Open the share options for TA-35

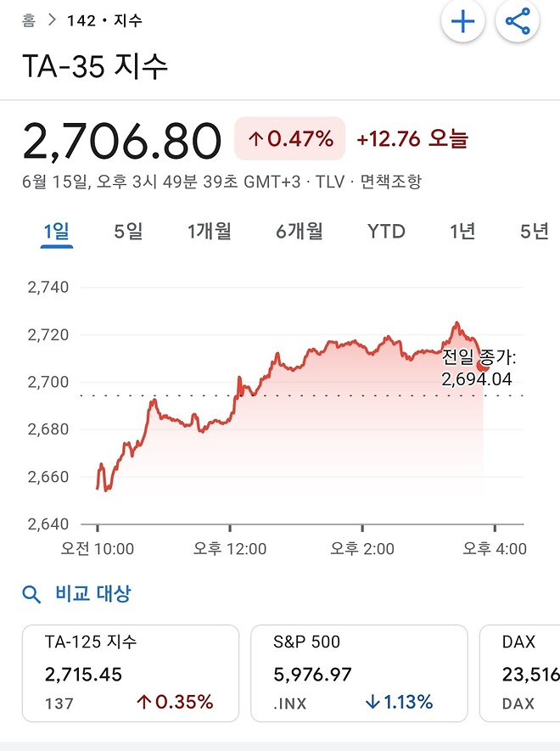(518, 21)
